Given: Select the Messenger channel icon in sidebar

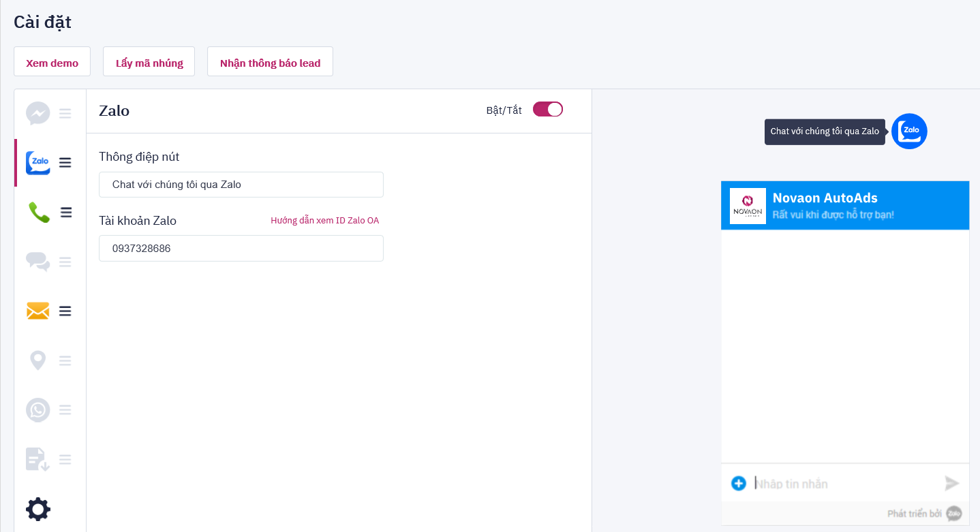Looking at the screenshot, I should [x=38, y=114].
